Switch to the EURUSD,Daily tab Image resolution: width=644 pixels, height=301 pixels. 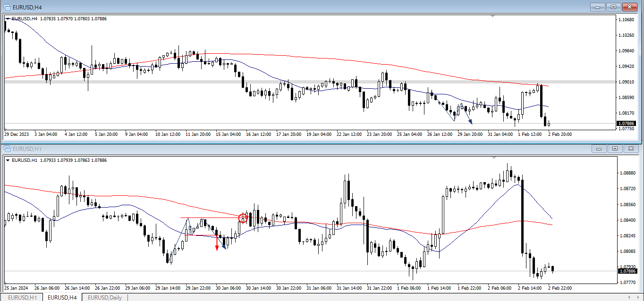(105, 297)
